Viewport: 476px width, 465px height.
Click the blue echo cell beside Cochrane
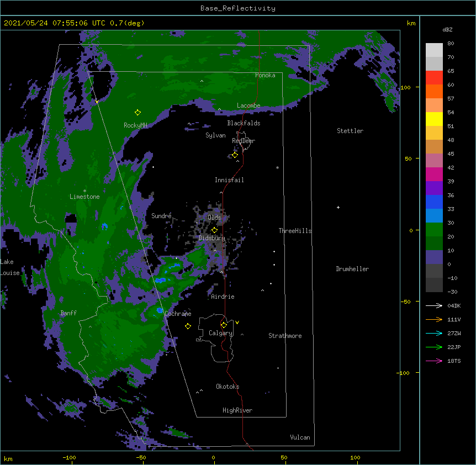(160, 310)
